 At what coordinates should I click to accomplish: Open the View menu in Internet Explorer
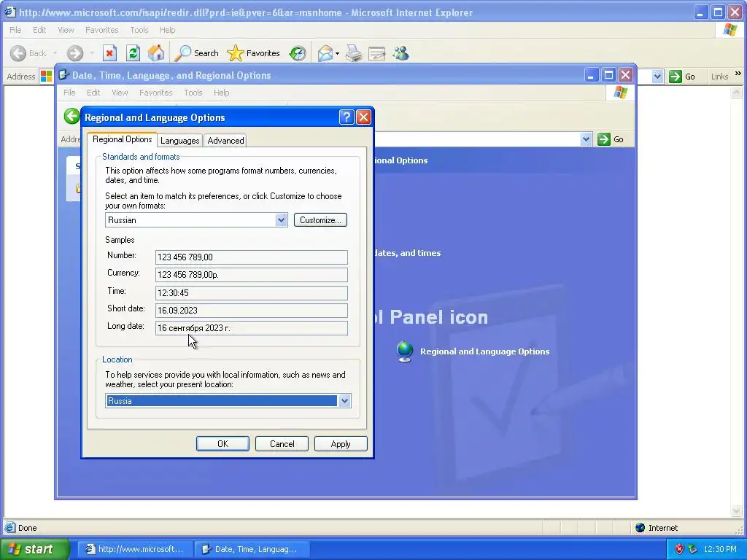coord(66,29)
